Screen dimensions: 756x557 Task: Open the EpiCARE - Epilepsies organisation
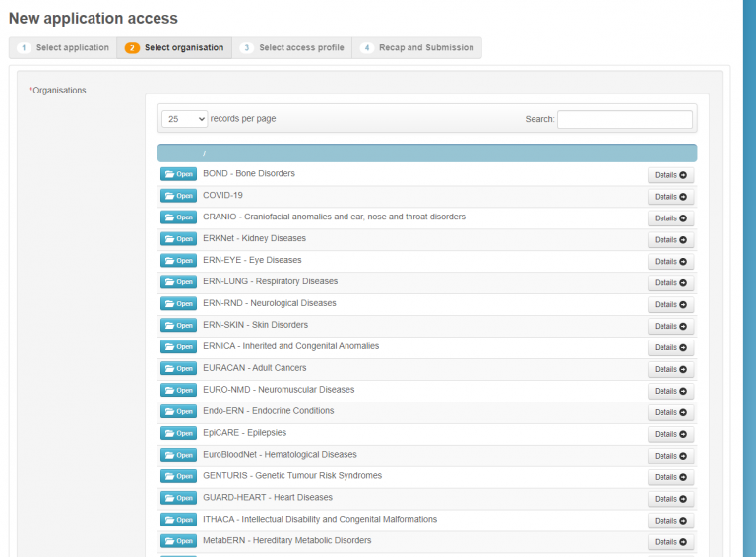pyautogui.click(x=178, y=433)
